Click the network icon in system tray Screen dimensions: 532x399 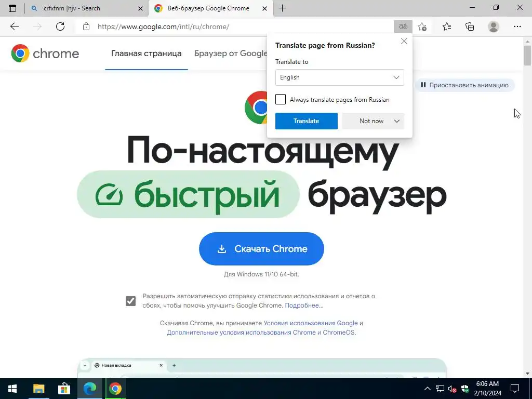pos(440,389)
